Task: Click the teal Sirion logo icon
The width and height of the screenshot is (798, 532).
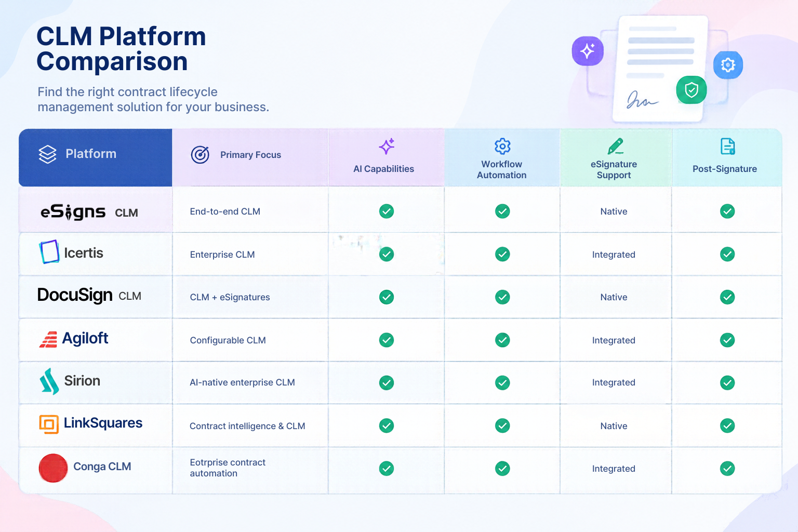Action: click(x=49, y=381)
